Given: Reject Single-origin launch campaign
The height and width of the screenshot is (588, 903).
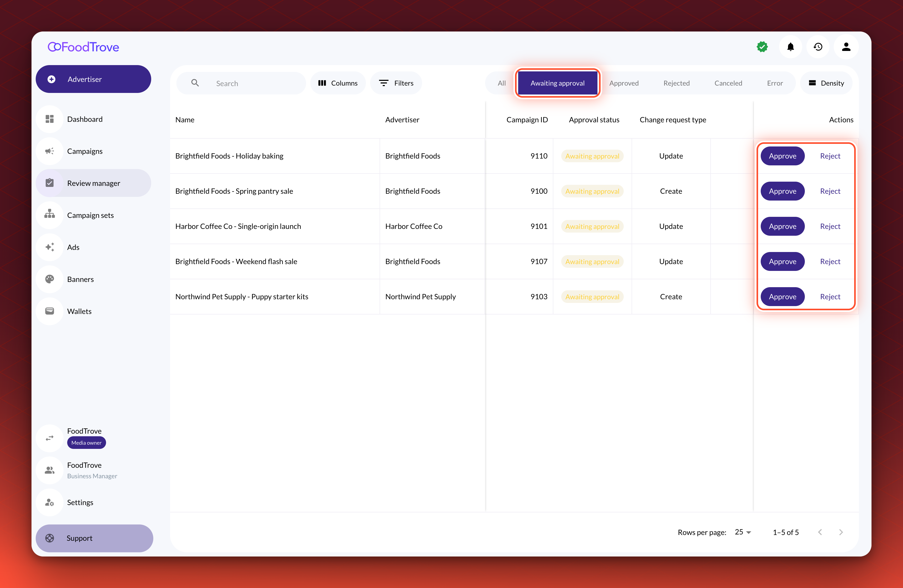Looking at the screenshot, I should click(830, 226).
